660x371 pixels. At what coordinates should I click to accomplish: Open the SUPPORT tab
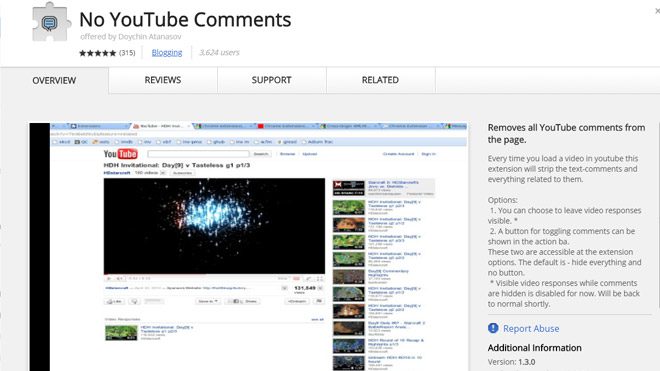coord(271,80)
